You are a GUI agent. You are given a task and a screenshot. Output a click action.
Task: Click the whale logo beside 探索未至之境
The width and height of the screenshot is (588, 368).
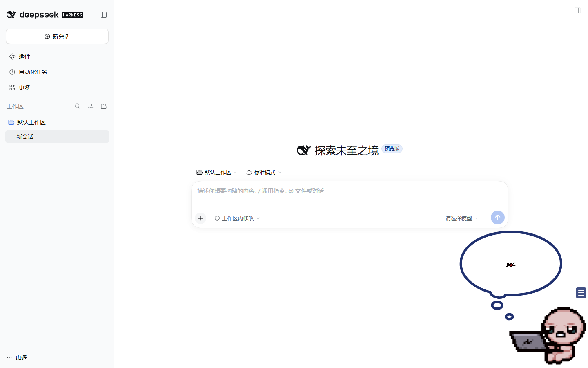pos(304,150)
